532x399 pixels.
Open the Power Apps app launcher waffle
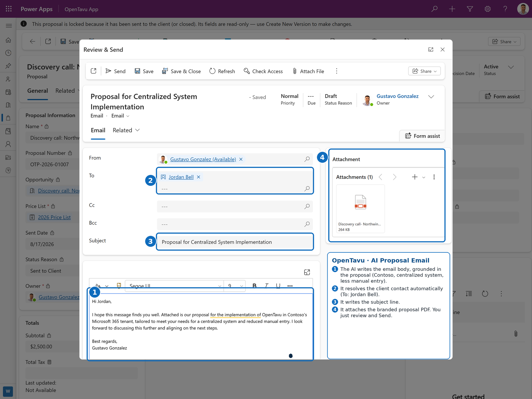pos(9,9)
